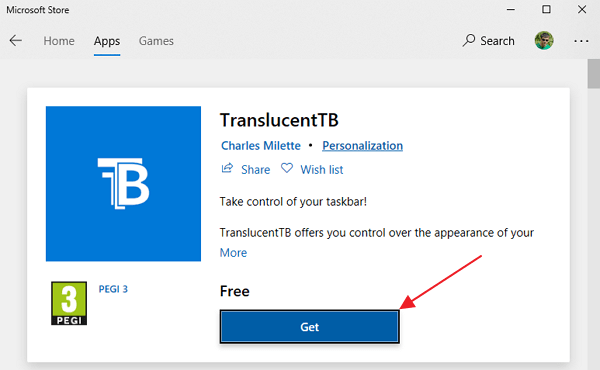Select the Apps tab
This screenshot has width=600, height=370.
[x=107, y=41]
